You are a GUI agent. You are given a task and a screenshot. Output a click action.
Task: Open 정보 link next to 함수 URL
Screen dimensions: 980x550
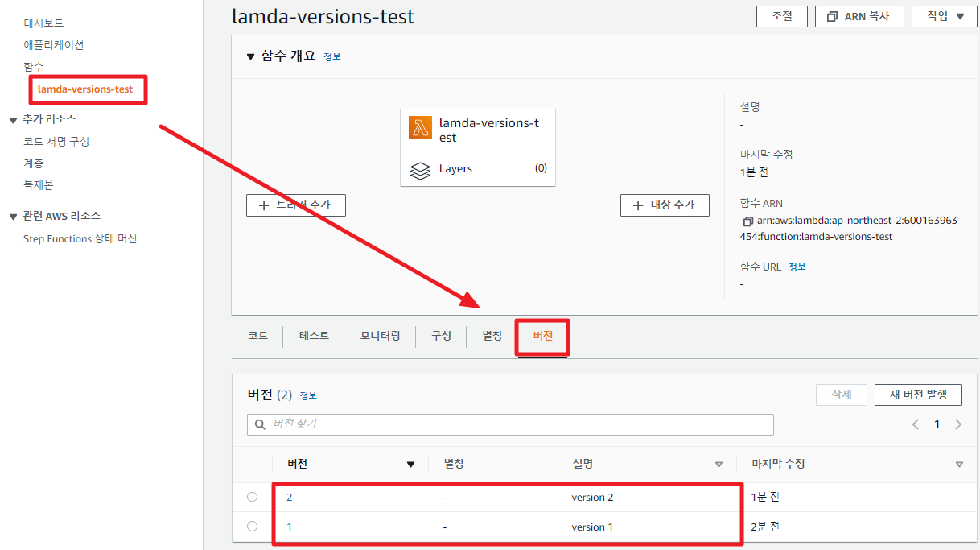point(797,267)
